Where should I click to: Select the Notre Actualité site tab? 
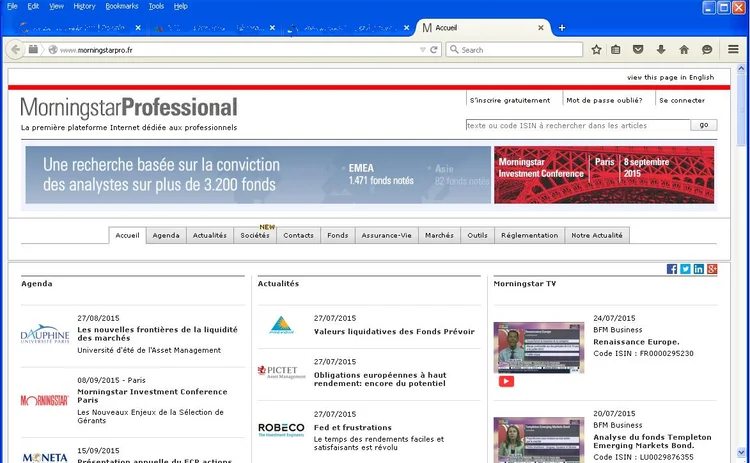597,235
